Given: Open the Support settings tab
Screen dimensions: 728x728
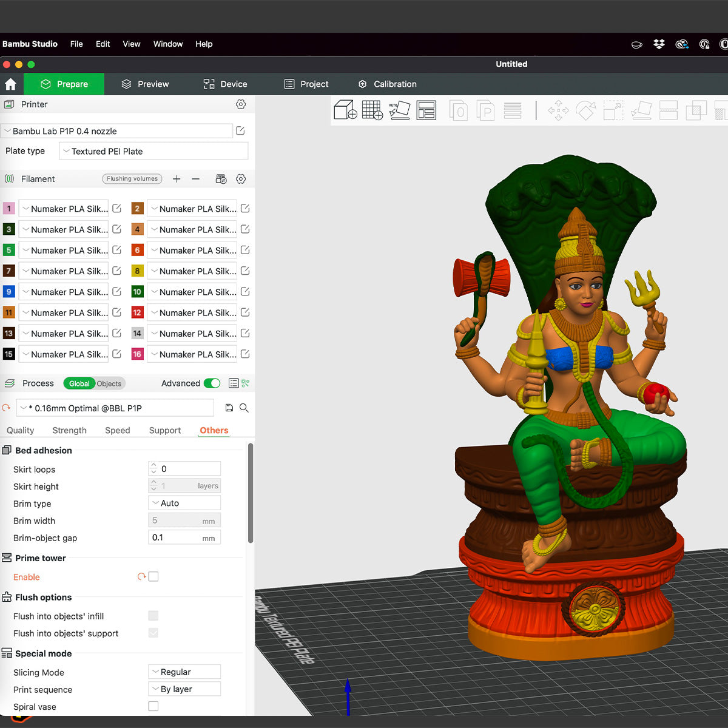Looking at the screenshot, I should (x=165, y=430).
